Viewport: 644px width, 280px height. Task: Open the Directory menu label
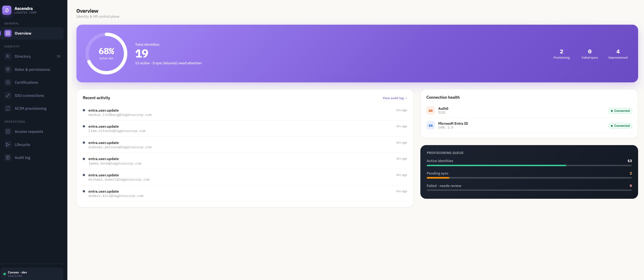(x=23, y=56)
